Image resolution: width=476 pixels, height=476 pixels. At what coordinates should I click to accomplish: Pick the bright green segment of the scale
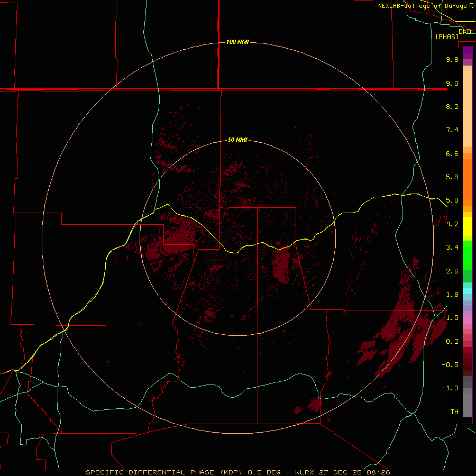tap(467, 255)
